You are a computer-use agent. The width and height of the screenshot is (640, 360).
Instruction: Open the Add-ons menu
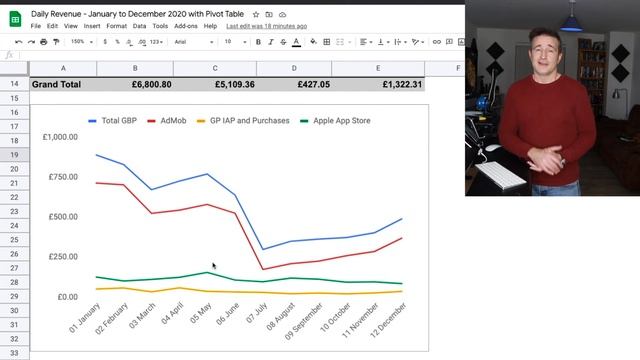pos(186,26)
